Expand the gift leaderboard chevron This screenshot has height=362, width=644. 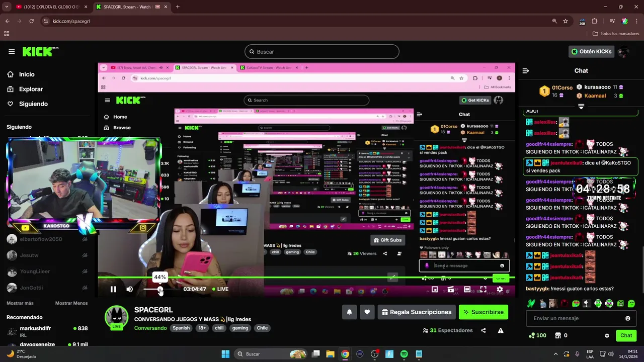pos(581,107)
